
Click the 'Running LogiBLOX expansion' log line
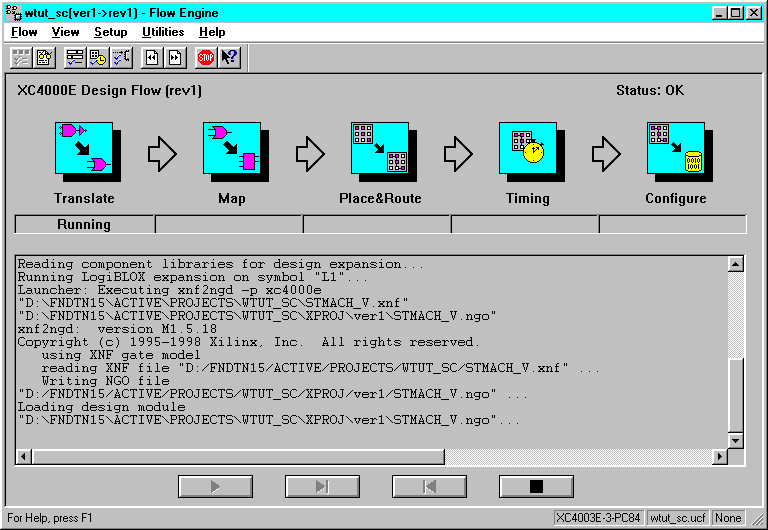pos(192,277)
